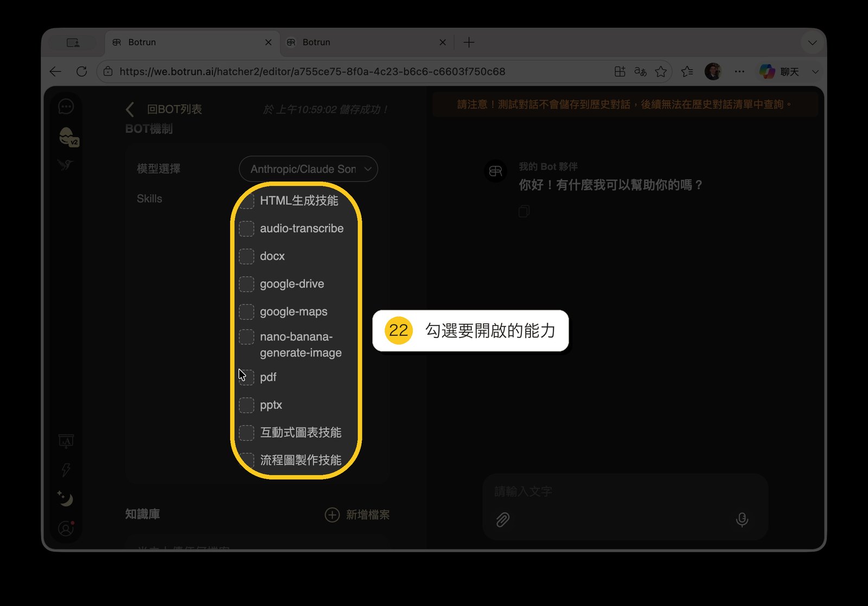Toggle dark mode moon icon
The height and width of the screenshot is (606, 868).
click(65, 498)
